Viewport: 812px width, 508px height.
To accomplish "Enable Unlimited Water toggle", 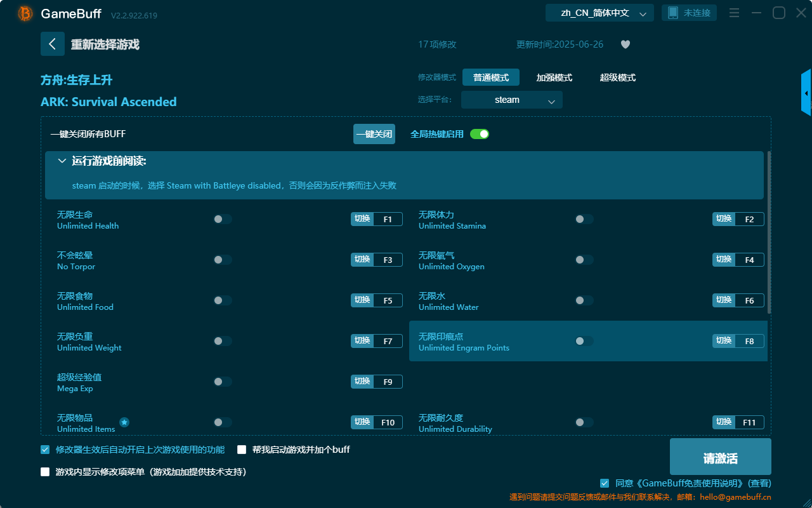I will coord(584,300).
